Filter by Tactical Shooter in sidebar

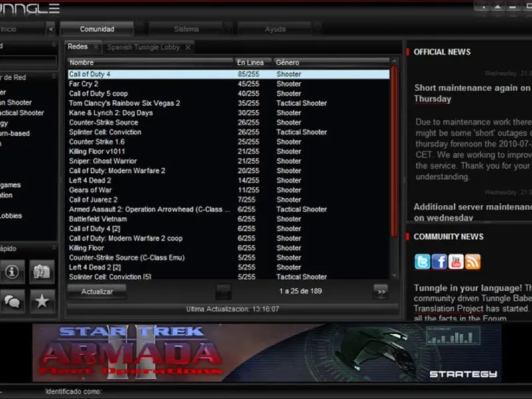point(22,113)
